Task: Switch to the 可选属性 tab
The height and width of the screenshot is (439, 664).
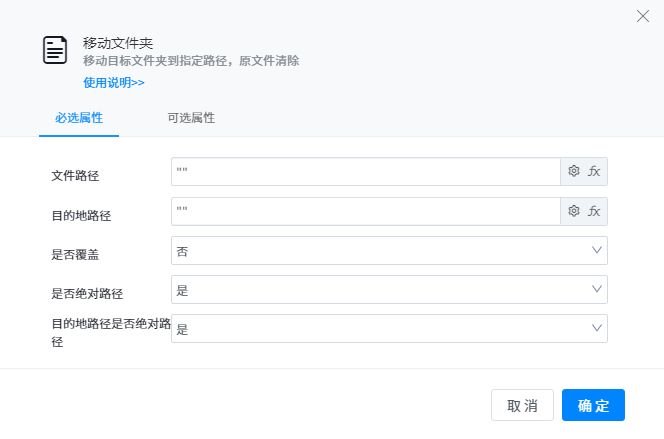Action: click(x=191, y=118)
